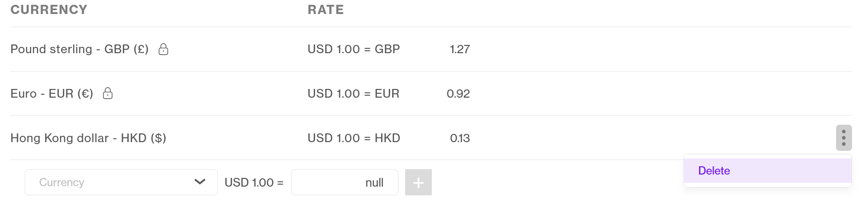Click the HKD rate value 0.13
Viewport: 868px width, 204px height.
coord(460,138)
